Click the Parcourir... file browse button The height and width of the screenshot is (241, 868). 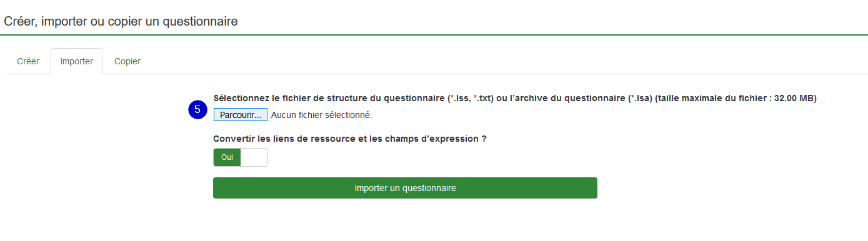[241, 115]
